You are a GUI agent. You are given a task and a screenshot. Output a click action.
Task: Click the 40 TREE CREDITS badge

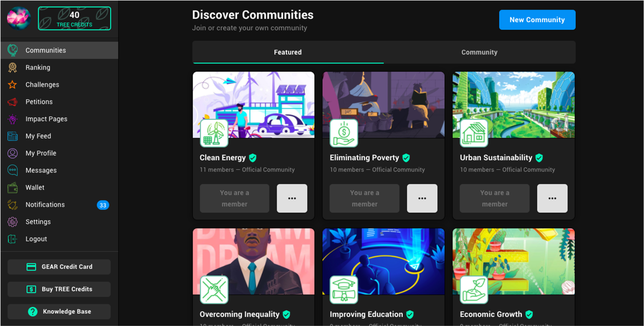[x=74, y=18]
